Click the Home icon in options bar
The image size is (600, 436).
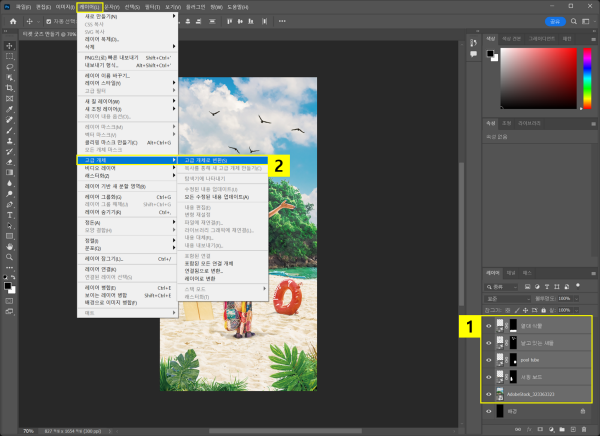[x=13, y=21]
